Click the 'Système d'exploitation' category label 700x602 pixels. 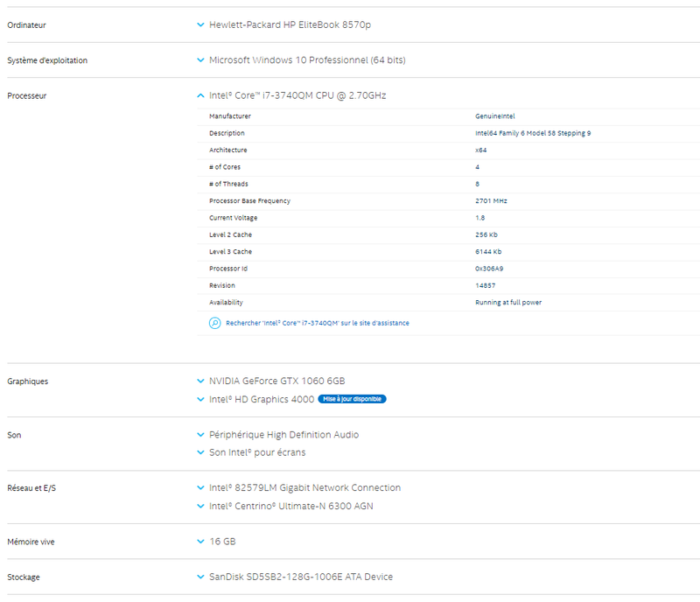tap(47, 60)
